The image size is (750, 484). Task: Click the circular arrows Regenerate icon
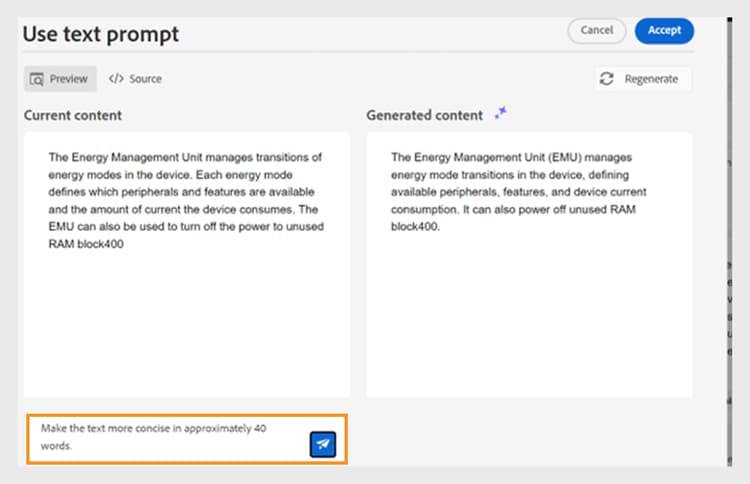tap(606, 79)
